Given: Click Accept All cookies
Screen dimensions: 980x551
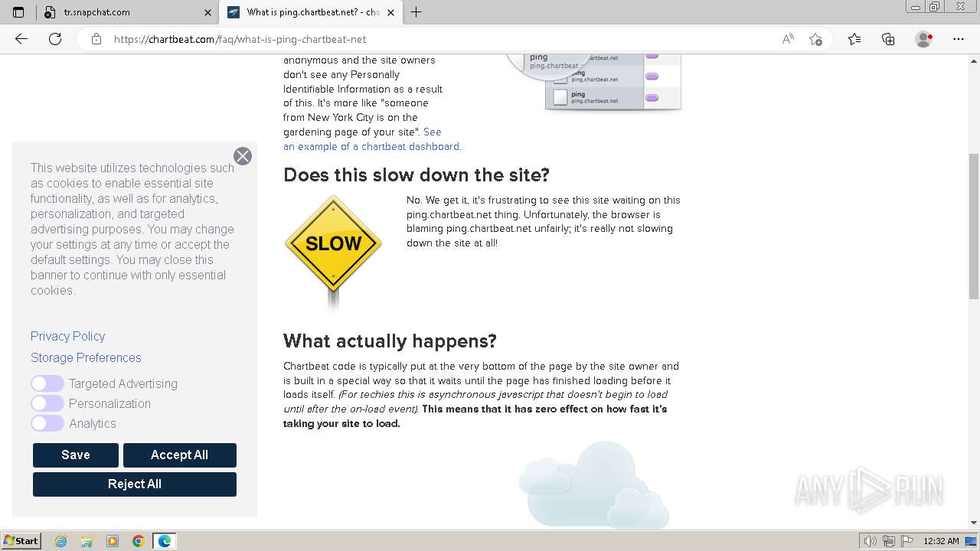Looking at the screenshot, I should [x=180, y=455].
